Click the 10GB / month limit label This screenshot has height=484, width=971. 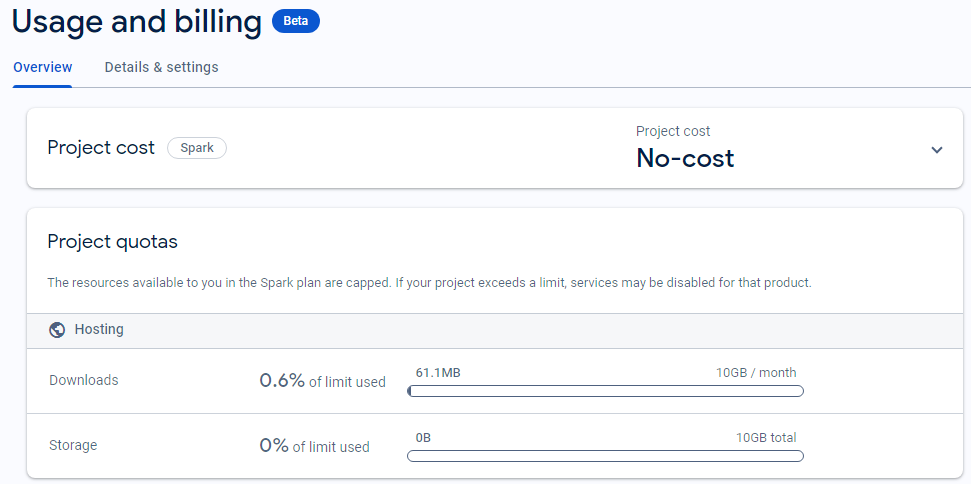[755, 373]
